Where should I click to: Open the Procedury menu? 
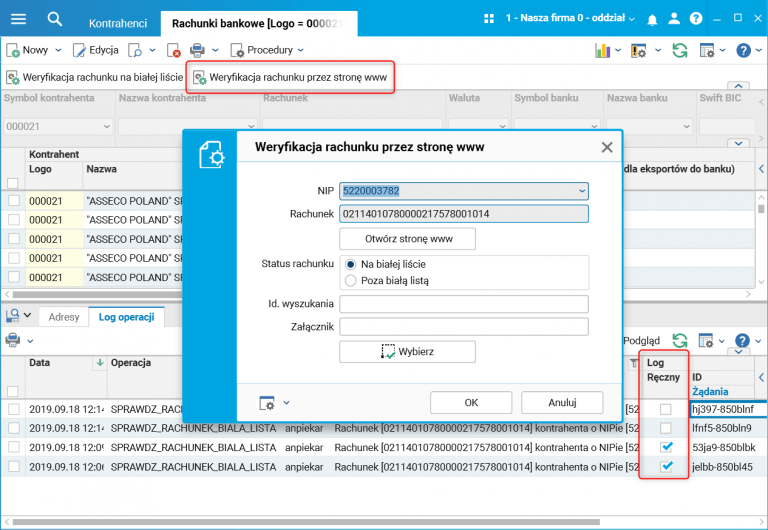pyautogui.click(x=267, y=50)
